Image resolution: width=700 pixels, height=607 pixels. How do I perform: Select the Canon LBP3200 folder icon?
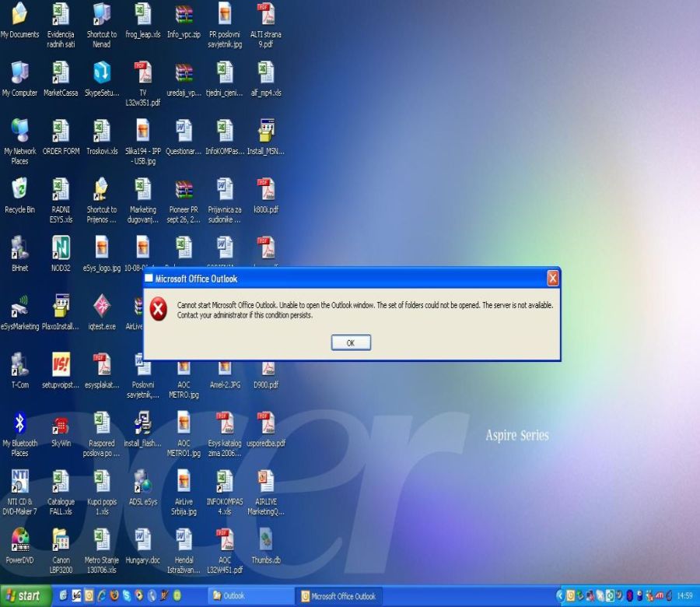pos(61,551)
